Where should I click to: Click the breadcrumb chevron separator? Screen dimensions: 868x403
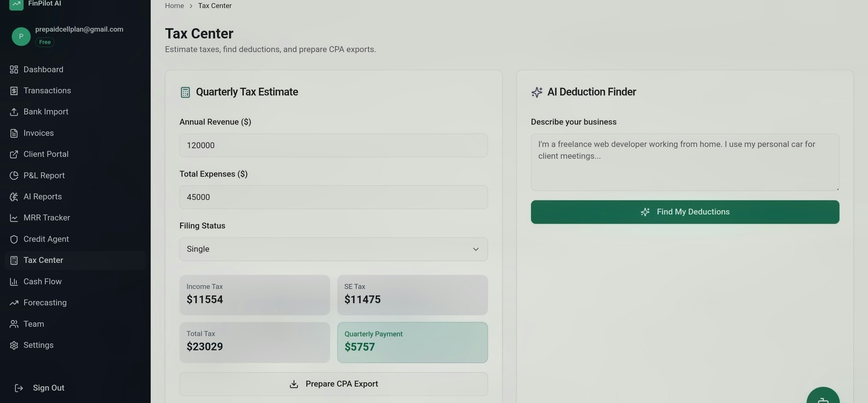191,6
